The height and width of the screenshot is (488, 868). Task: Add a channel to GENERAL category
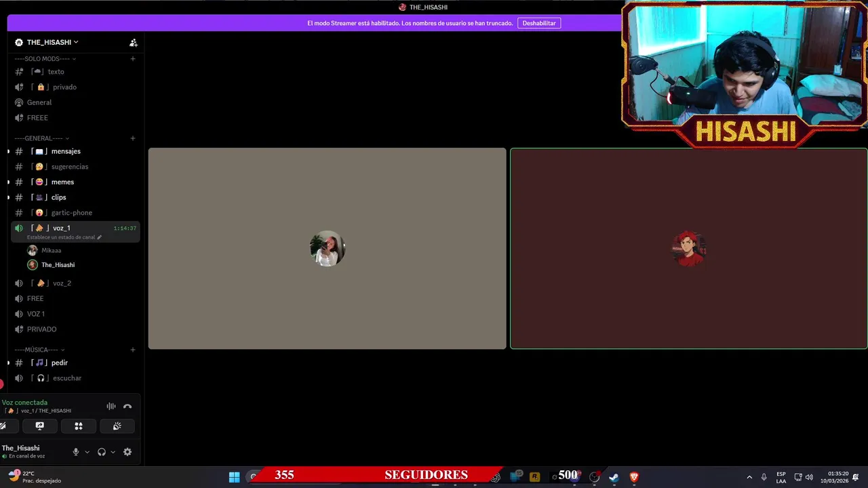click(133, 138)
